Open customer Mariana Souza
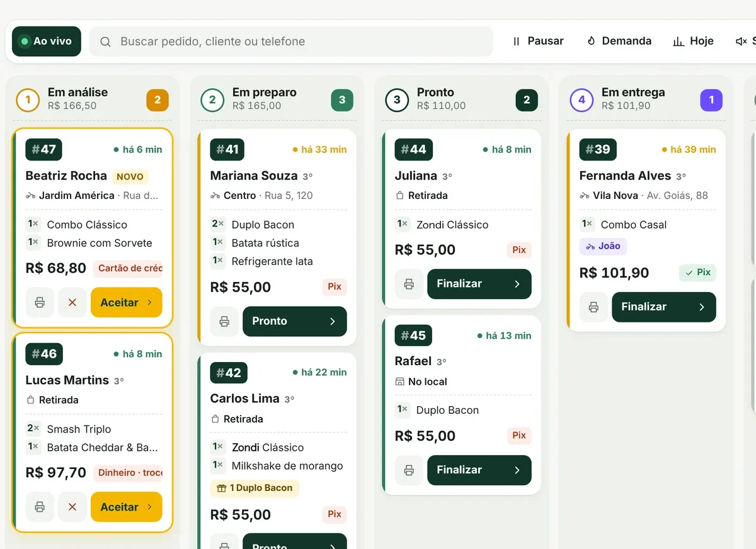 (254, 176)
